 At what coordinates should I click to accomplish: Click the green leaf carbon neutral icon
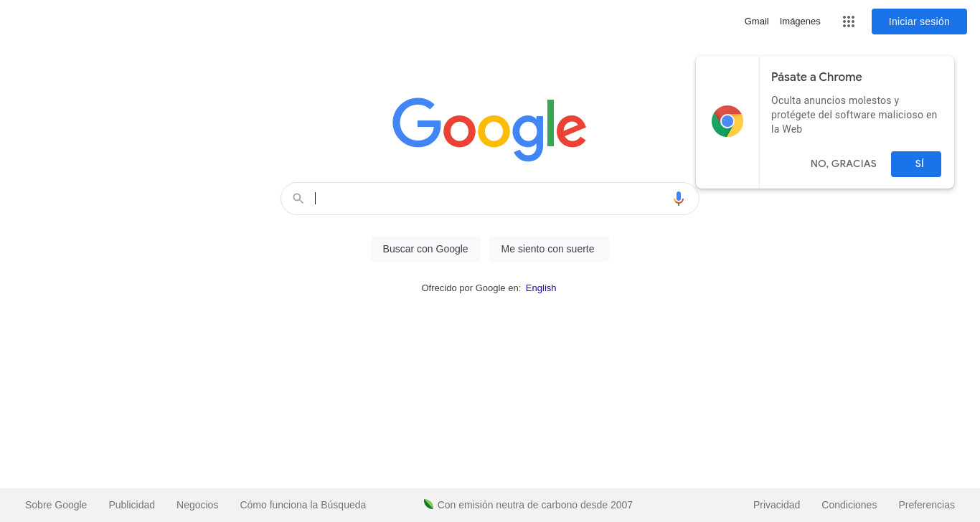point(428,504)
